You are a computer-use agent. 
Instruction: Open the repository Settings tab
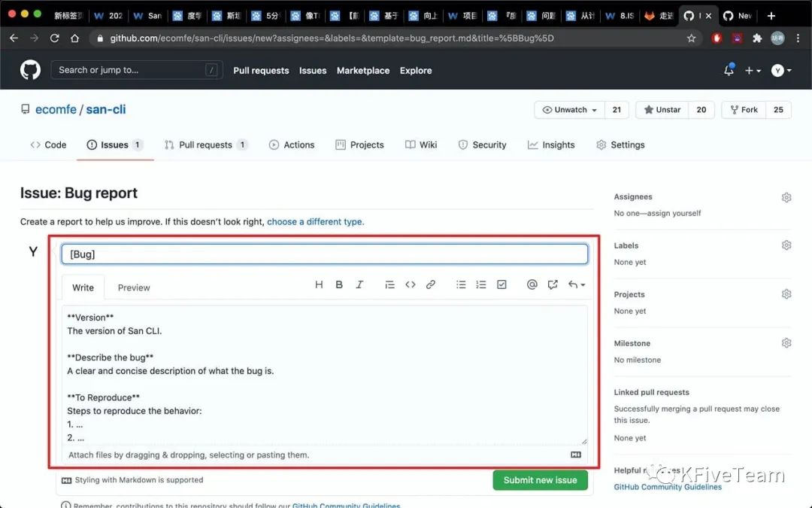(620, 145)
